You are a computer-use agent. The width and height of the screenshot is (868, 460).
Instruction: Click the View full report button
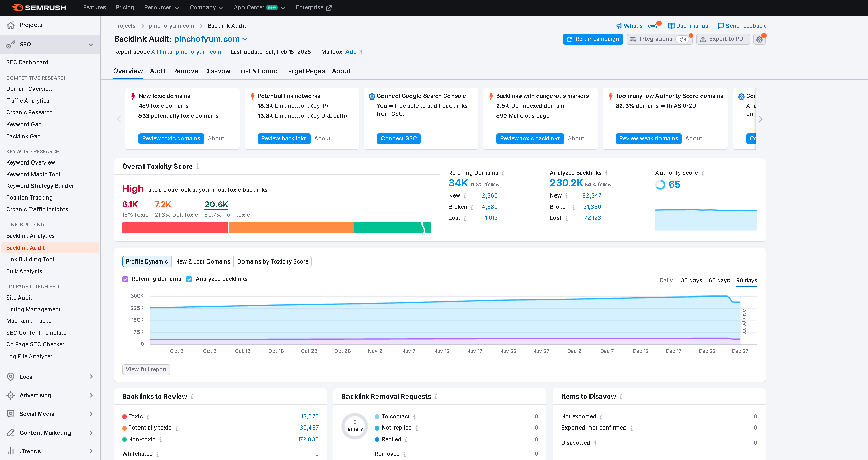(146, 370)
